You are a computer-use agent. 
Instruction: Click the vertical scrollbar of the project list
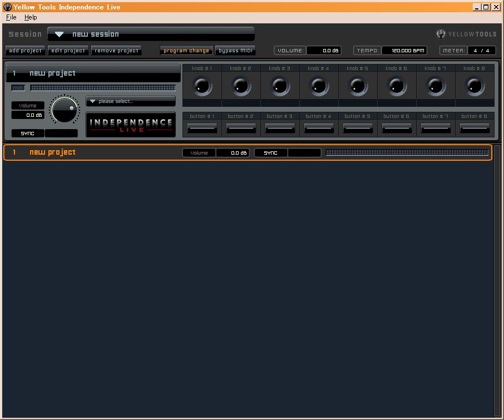click(497, 280)
